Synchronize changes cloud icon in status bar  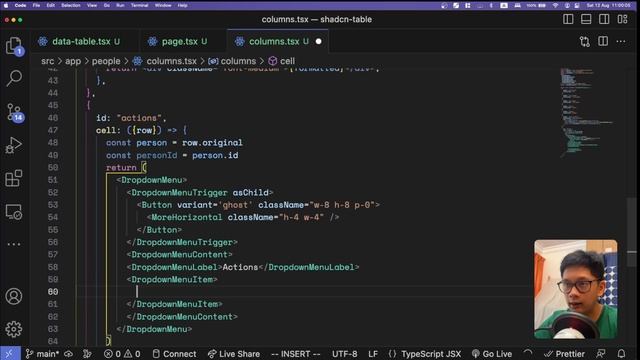[x=69, y=353]
